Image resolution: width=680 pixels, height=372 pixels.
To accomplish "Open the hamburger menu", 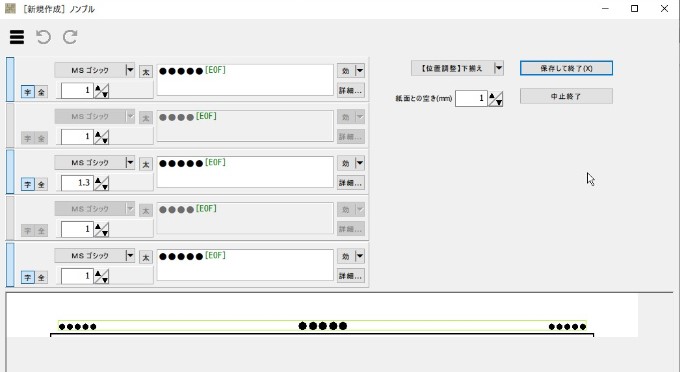I will pyautogui.click(x=17, y=37).
